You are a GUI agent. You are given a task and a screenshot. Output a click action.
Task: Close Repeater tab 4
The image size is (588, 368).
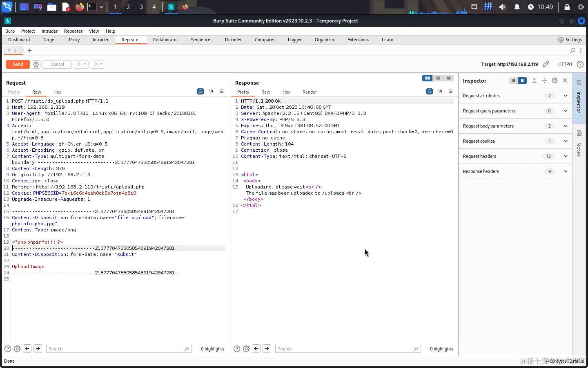pyautogui.click(x=16, y=51)
